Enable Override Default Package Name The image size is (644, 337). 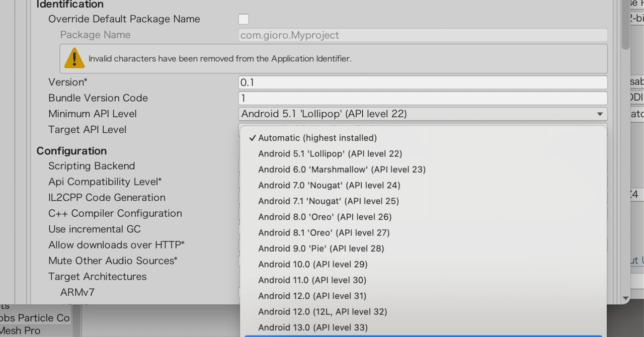243,19
